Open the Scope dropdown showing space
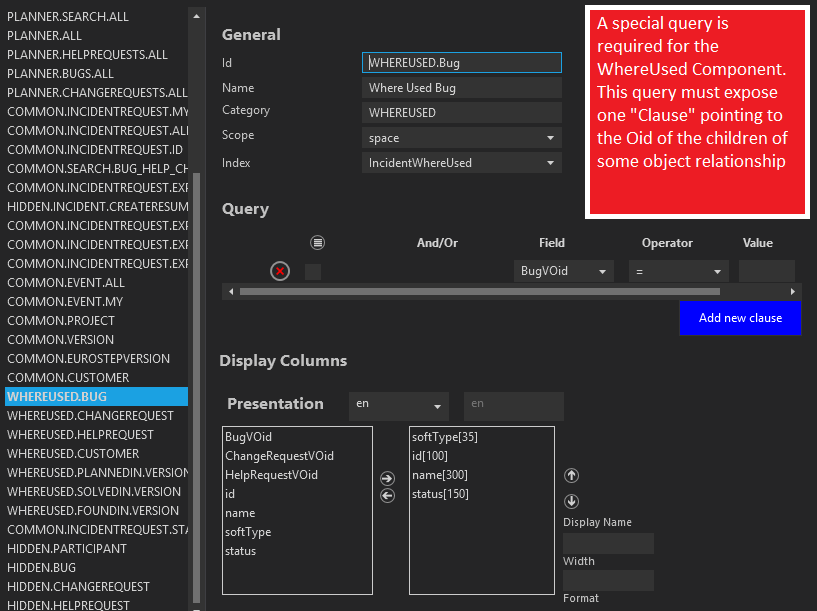This screenshot has width=817, height=611. coord(461,138)
